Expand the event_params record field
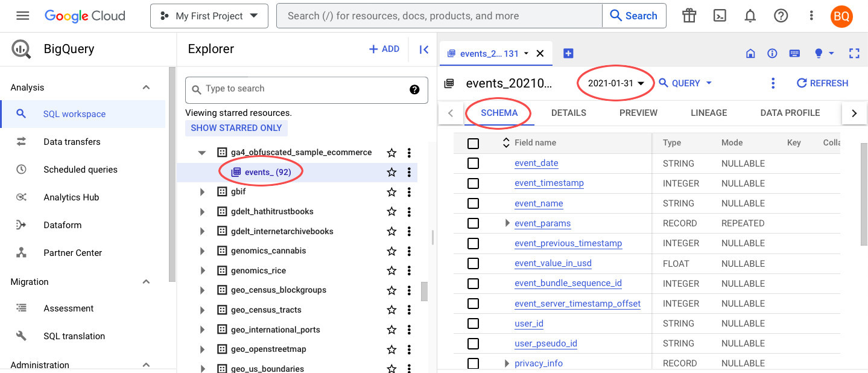The height and width of the screenshot is (373, 868). pos(507,223)
